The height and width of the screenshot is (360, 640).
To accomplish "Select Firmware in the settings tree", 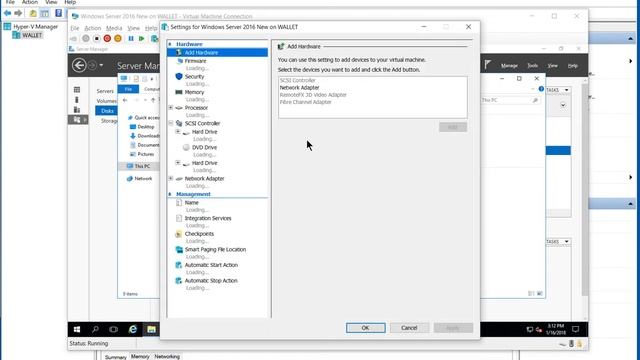I will pyautogui.click(x=195, y=61).
